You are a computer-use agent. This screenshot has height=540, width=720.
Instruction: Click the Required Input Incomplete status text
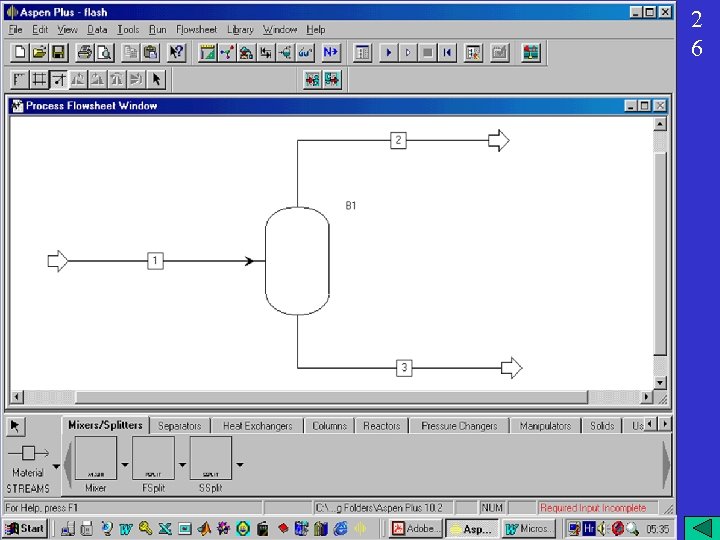point(593,508)
